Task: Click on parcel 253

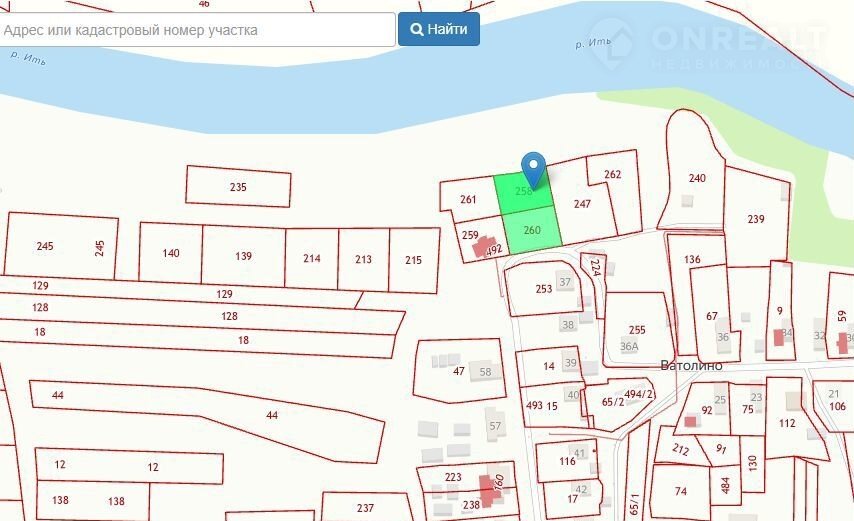Action: point(543,289)
